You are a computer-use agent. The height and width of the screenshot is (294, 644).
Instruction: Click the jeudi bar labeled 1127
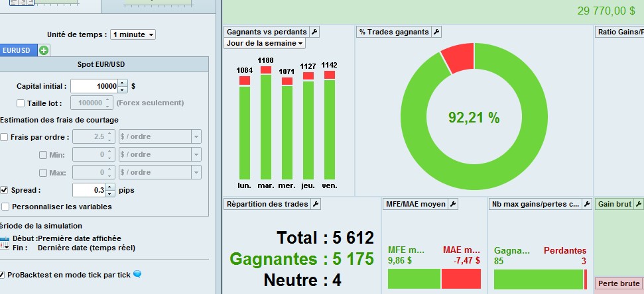click(308, 126)
